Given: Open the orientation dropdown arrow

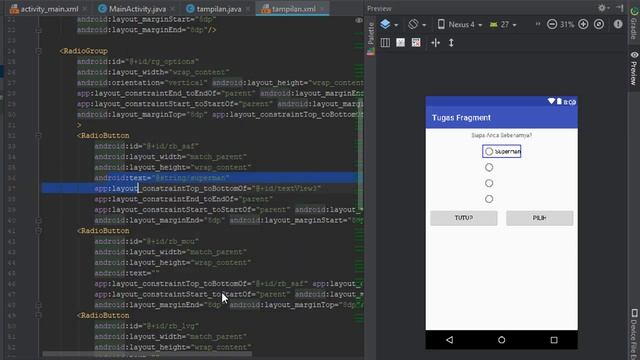Looking at the screenshot, I should pos(424,25).
